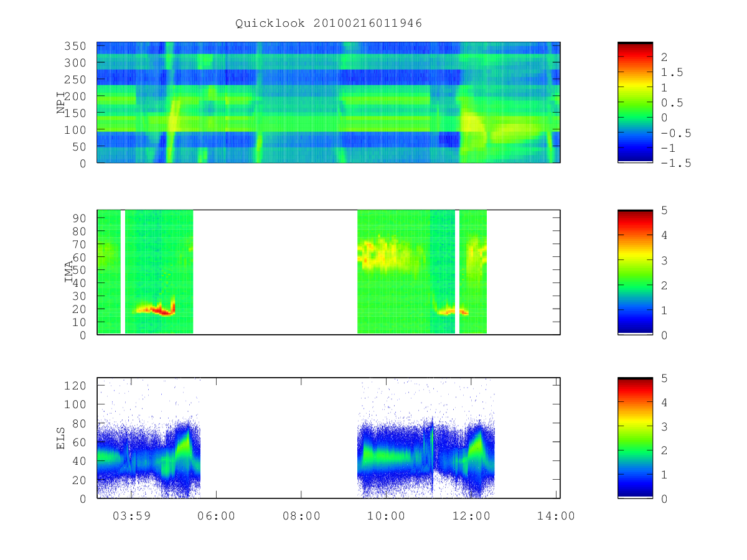Click the 14:00 time tick label
The image size is (747, 560).
(x=556, y=516)
